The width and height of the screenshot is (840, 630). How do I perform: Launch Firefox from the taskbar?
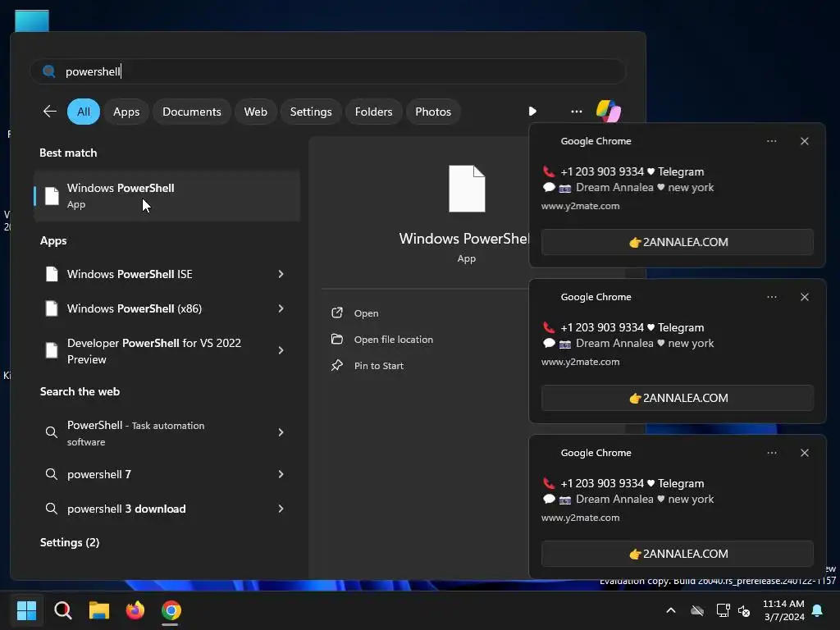point(135,610)
